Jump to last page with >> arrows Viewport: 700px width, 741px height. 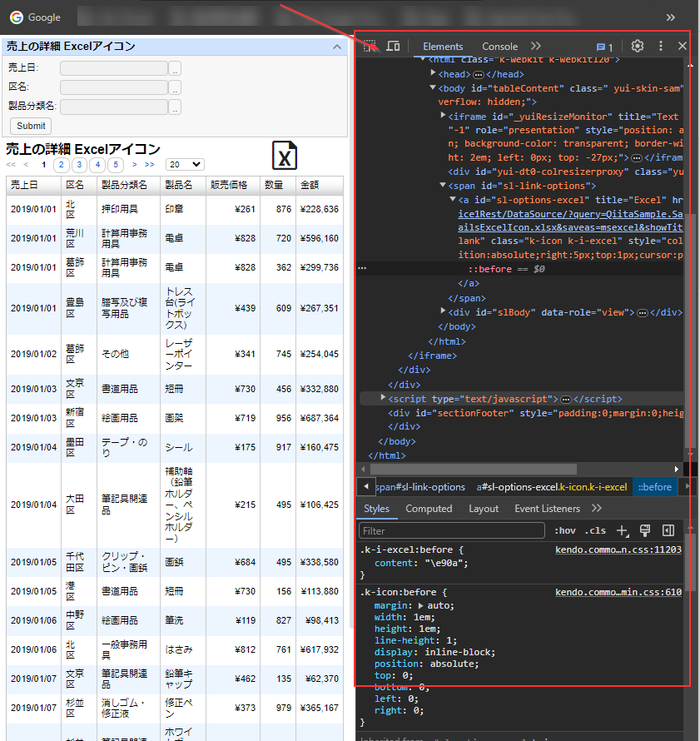click(150, 165)
